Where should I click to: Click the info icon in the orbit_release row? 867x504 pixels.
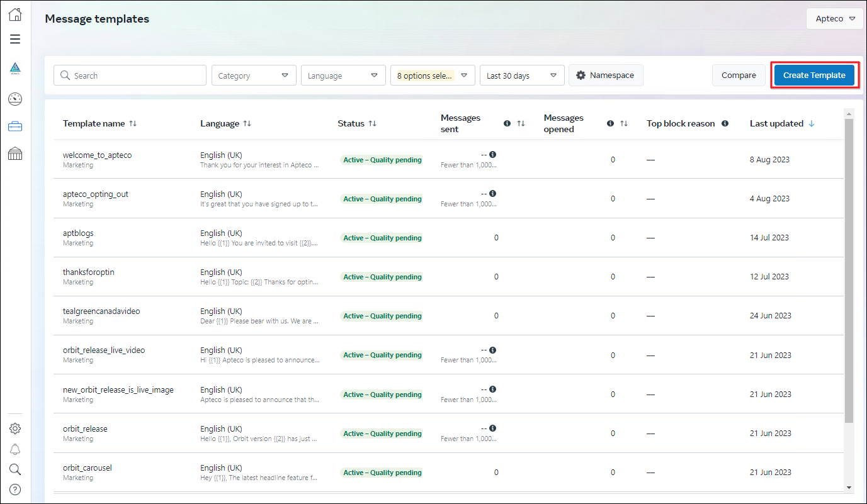click(492, 428)
